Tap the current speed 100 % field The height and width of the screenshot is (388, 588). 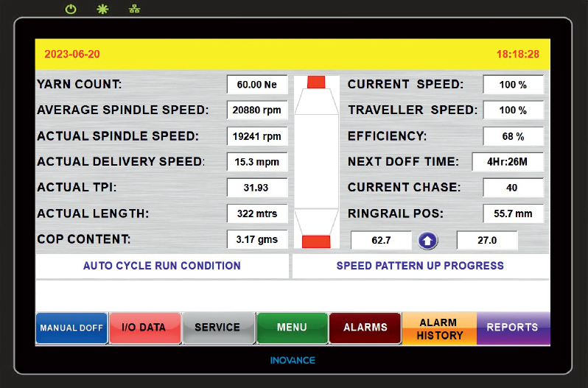click(x=513, y=85)
